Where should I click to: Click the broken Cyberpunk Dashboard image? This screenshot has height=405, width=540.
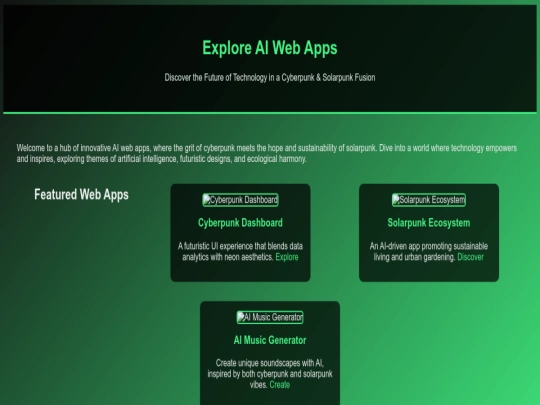pyautogui.click(x=240, y=200)
